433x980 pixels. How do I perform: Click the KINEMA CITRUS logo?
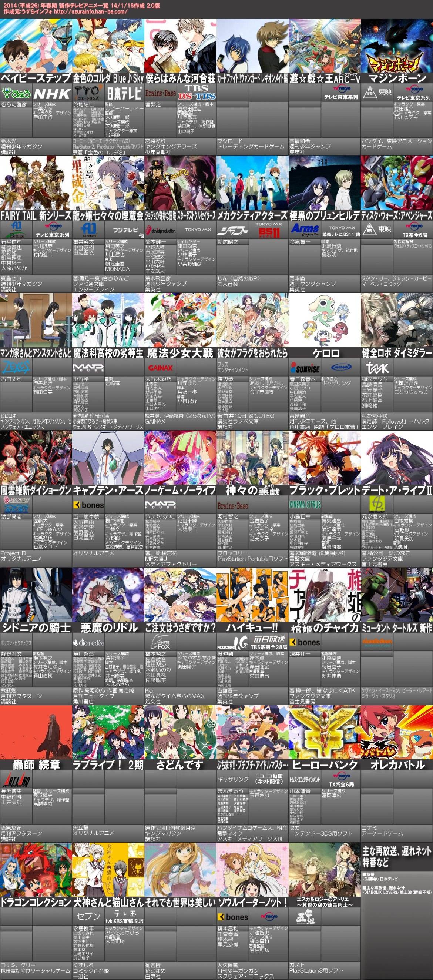click(305, 505)
